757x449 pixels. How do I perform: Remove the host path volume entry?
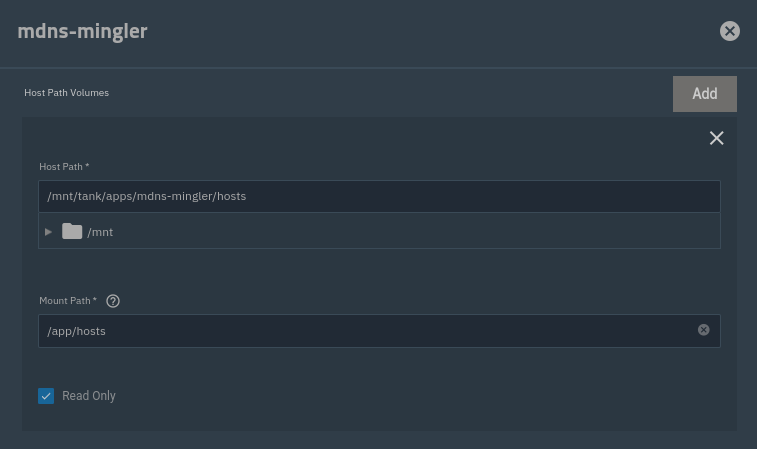(x=716, y=138)
